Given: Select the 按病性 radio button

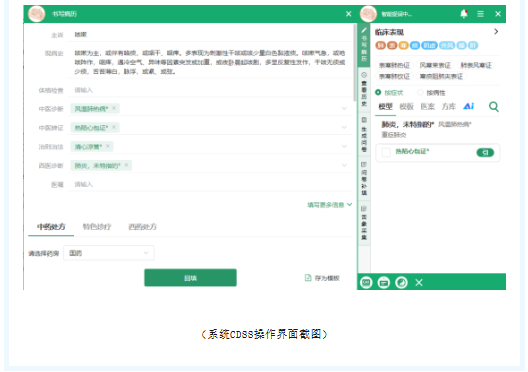Looking at the screenshot, I should point(420,92).
